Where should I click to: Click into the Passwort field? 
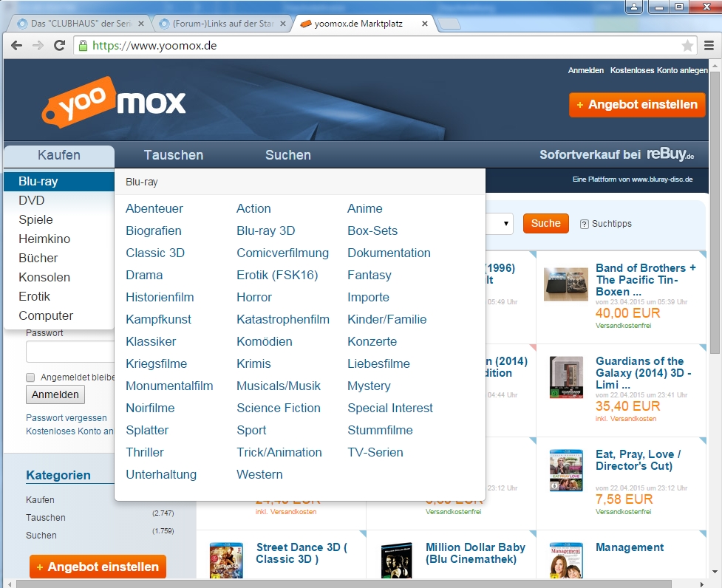(x=70, y=352)
